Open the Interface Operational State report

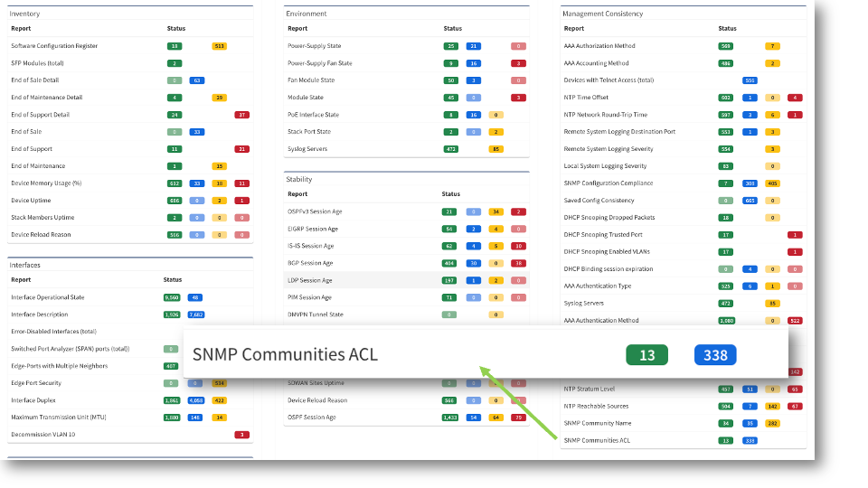(x=48, y=297)
